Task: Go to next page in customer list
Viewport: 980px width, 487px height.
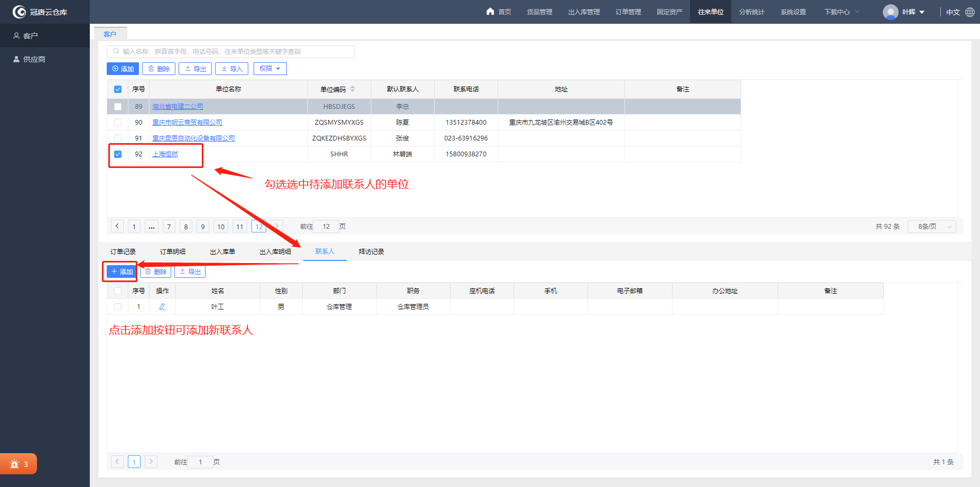Action: tap(277, 226)
